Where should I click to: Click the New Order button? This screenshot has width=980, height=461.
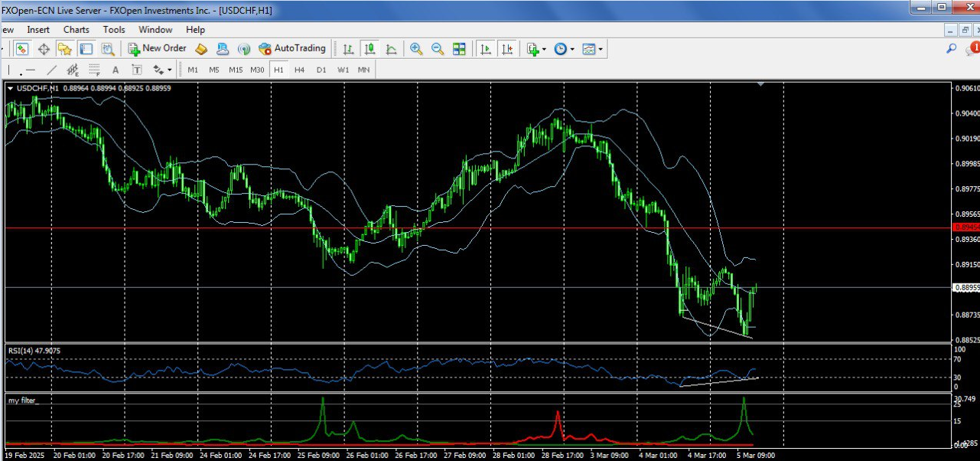[x=157, y=48]
